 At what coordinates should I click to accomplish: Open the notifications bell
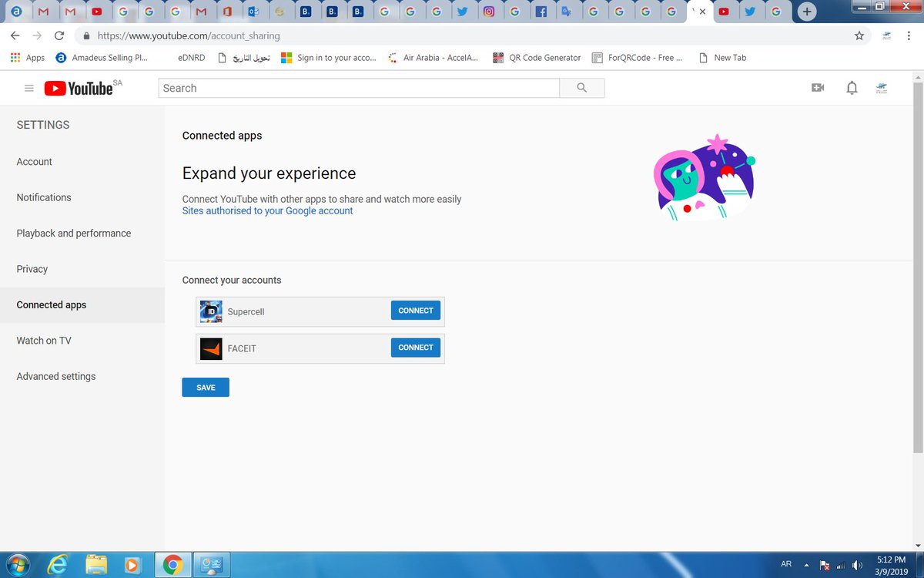tap(852, 88)
